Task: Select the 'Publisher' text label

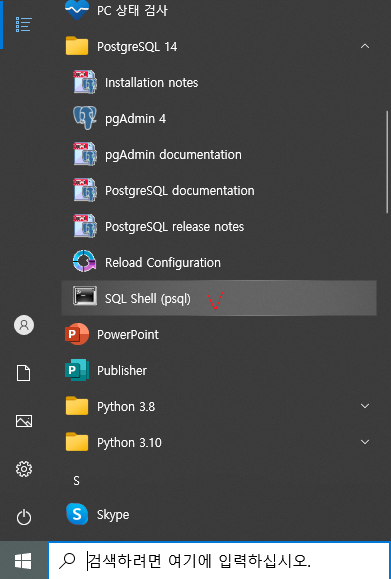Action: click(x=122, y=370)
